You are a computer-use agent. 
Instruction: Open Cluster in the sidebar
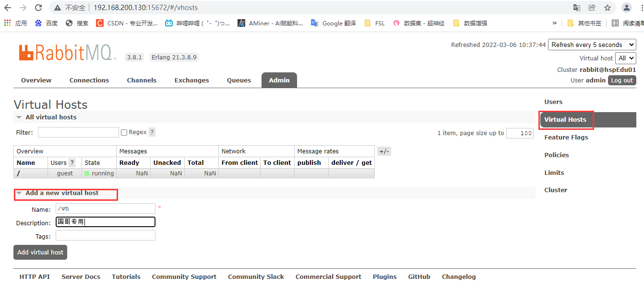(x=556, y=190)
